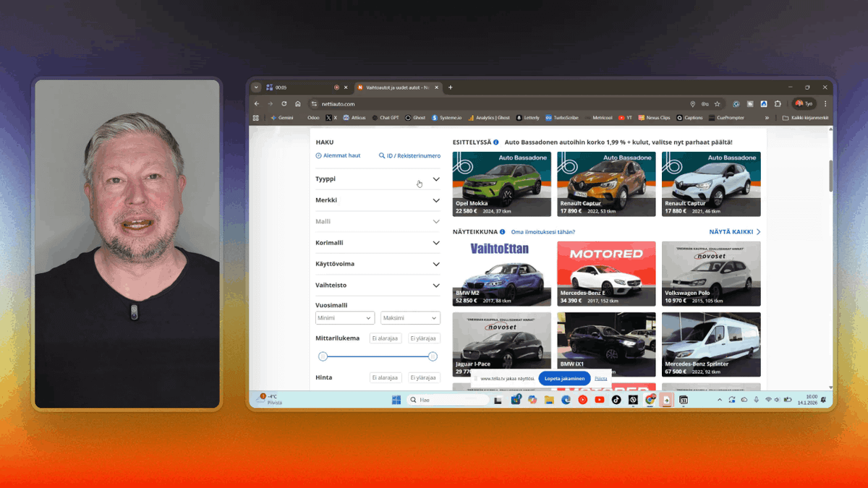The height and width of the screenshot is (488, 868).
Task: Click the location pin icon in address bar
Action: 692,104
